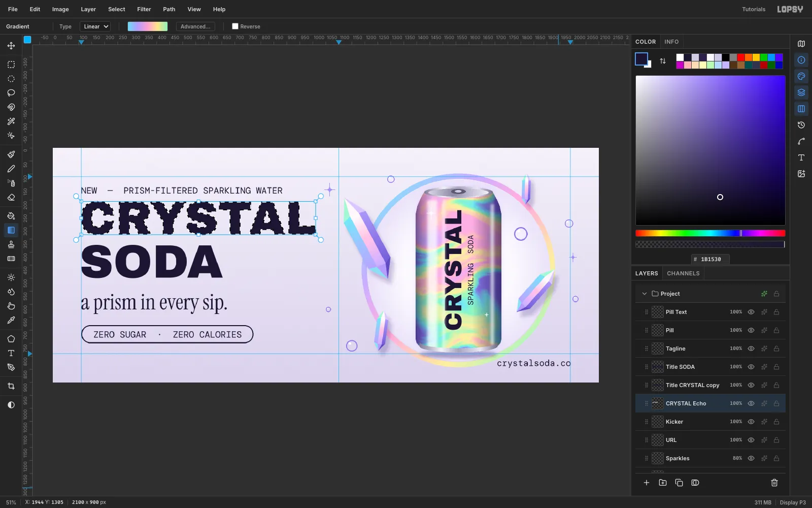Open the View menu

coord(194,9)
